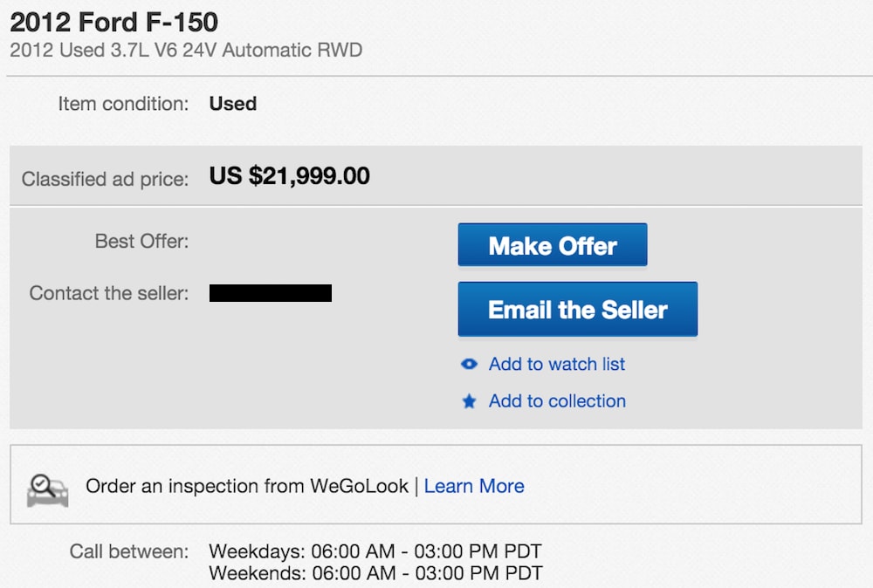Click the WeGoLook car inspection icon
Screen dimensions: 873x588
47,488
